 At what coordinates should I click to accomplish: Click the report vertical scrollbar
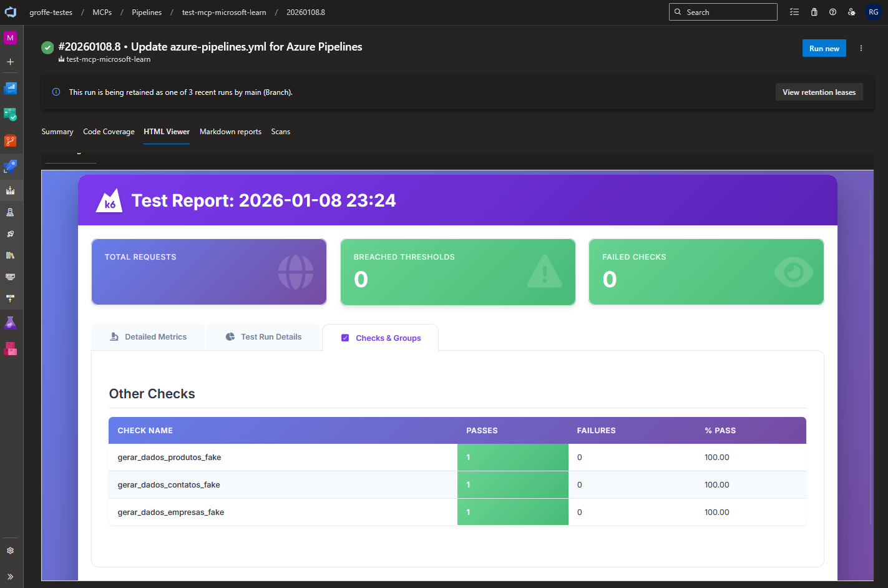point(871,358)
